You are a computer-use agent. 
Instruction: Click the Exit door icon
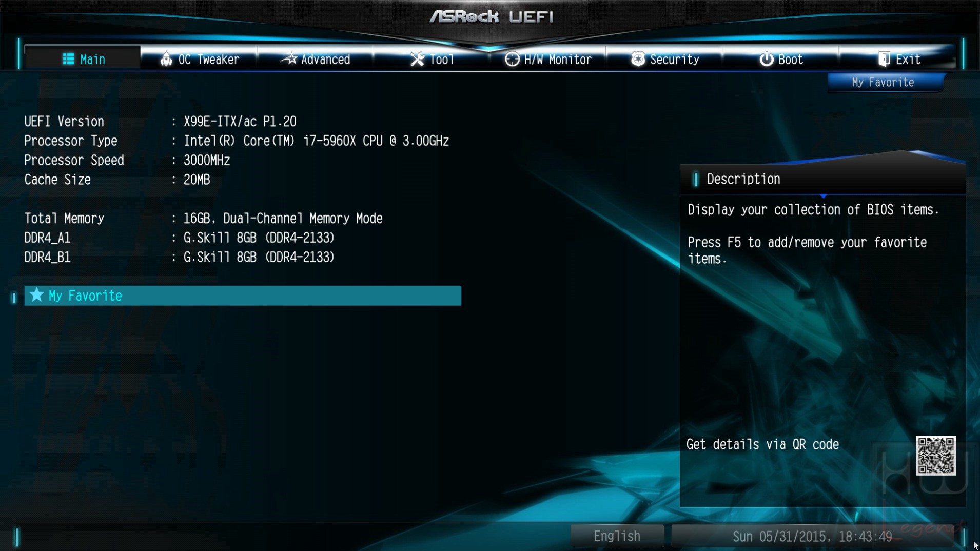tap(884, 59)
